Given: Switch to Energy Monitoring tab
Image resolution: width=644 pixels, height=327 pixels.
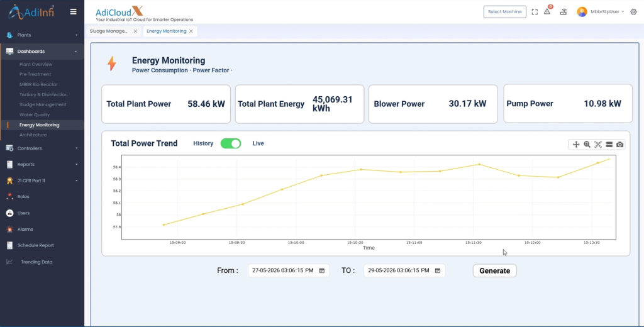Looking at the screenshot, I should [x=166, y=31].
